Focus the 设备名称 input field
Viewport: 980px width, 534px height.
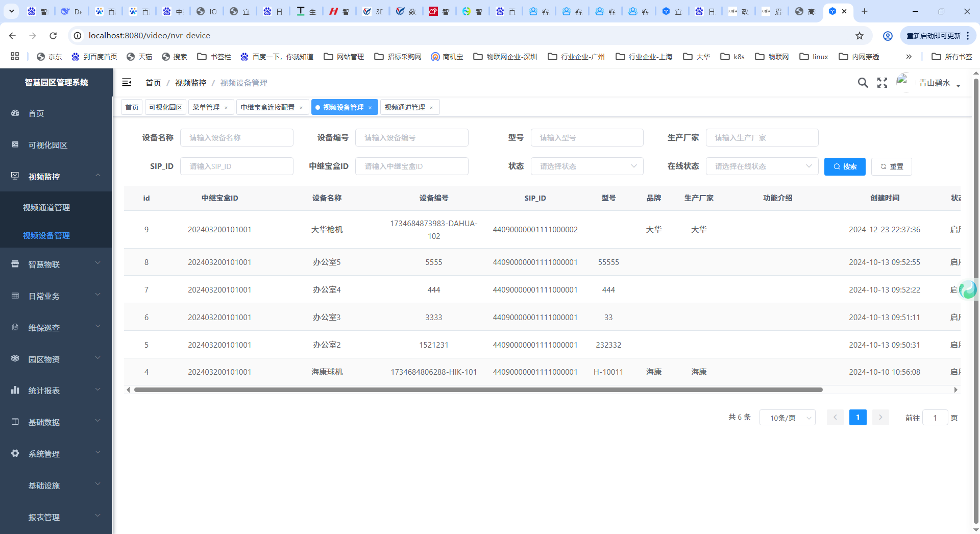[x=237, y=138]
